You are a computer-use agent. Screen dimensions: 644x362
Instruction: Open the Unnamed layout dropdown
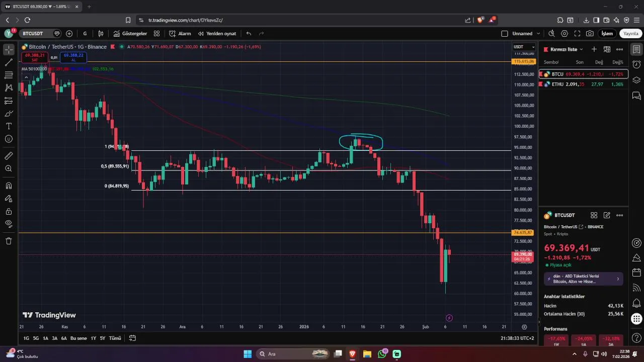tap(526, 34)
